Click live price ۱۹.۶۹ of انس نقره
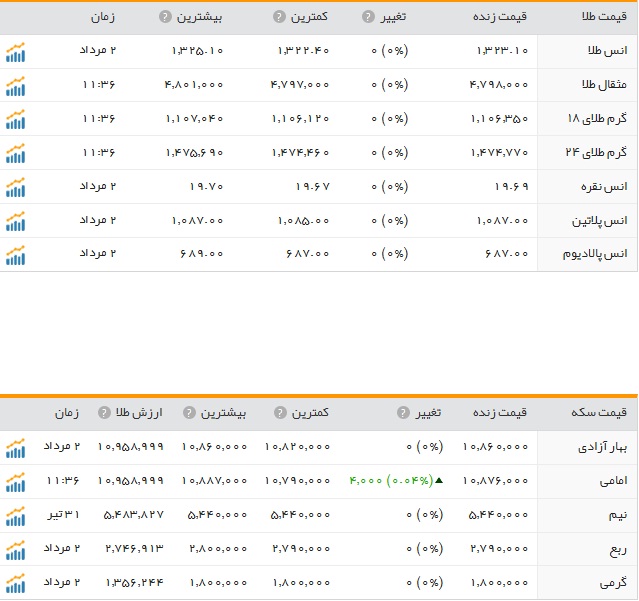The image size is (639, 601). click(511, 187)
